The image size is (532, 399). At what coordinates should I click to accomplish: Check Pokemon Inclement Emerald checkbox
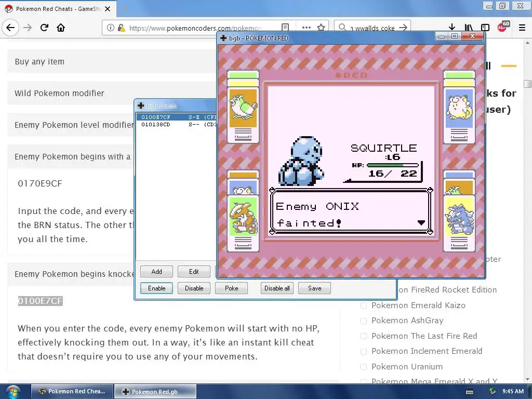[364, 352]
